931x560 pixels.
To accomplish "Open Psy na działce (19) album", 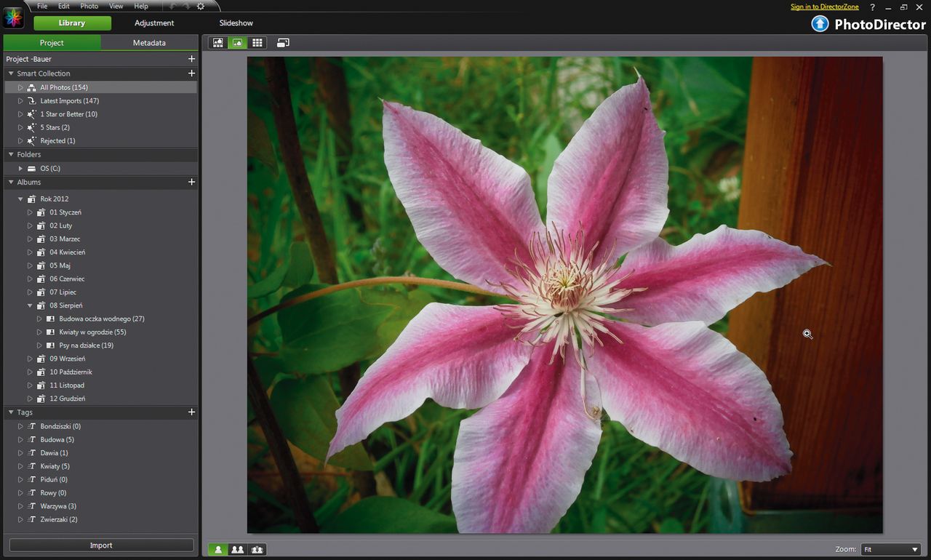I will click(87, 345).
